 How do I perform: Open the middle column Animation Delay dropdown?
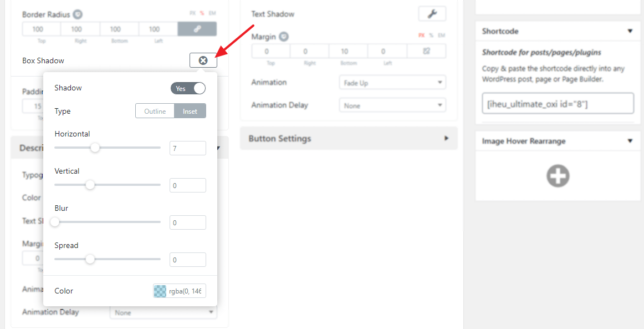pyautogui.click(x=392, y=105)
